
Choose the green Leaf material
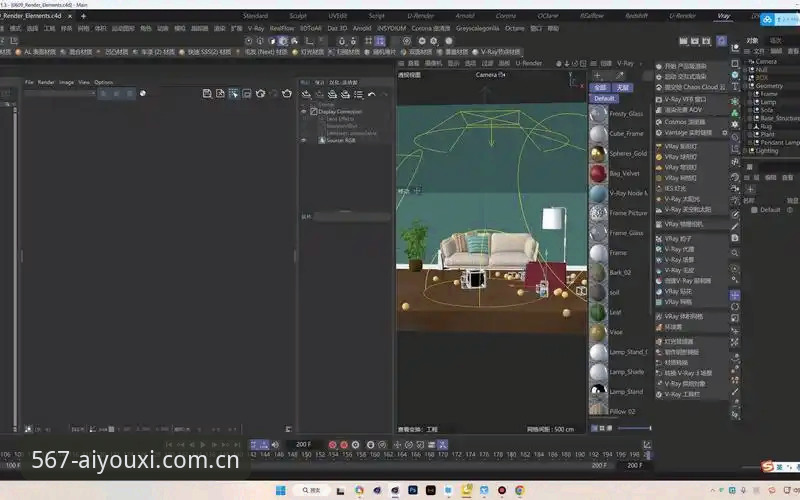(x=598, y=312)
